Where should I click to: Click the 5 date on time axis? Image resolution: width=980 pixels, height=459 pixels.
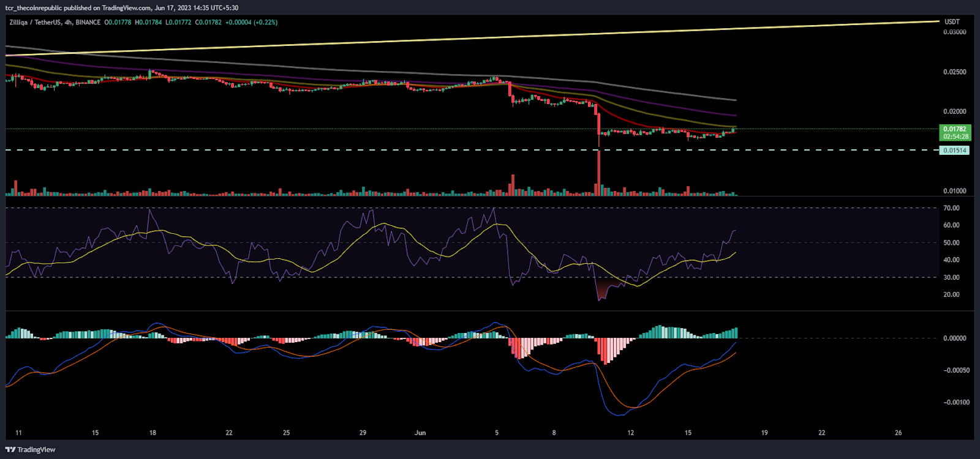pyautogui.click(x=497, y=433)
